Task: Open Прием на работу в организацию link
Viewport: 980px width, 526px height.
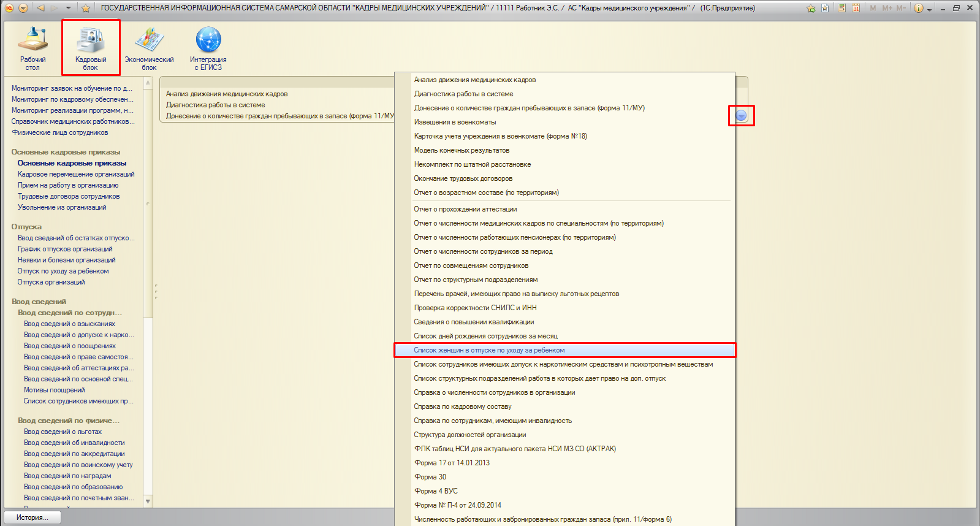Action: 68,185
